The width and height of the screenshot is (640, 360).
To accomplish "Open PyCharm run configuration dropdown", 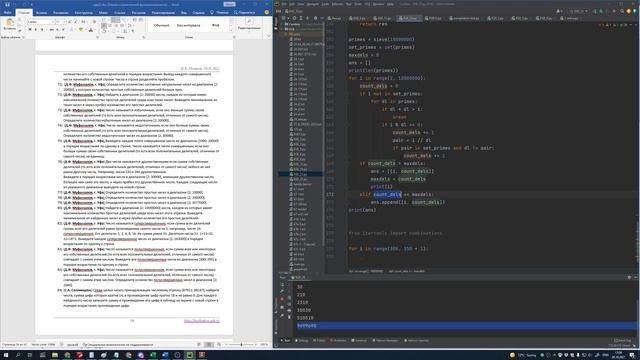I will pyautogui.click(x=578, y=11).
